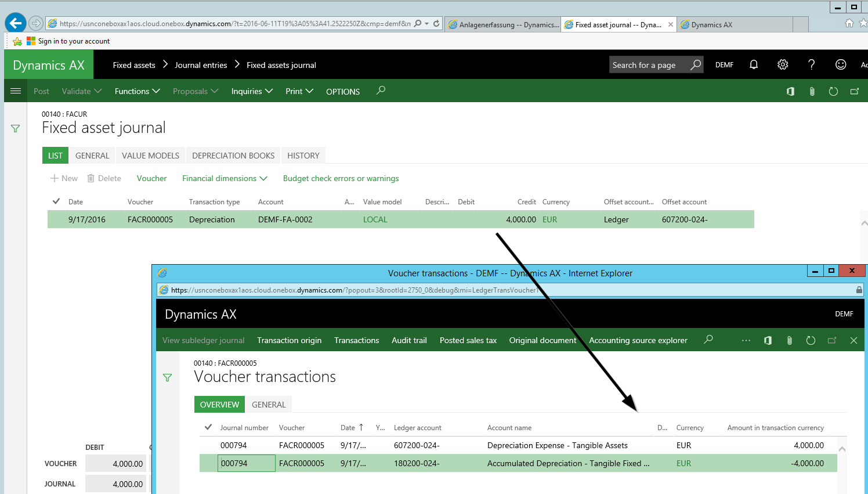Switch to the Value Models tab
The width and height of the screenshot is (868, 494).
(x=150, y=156)
